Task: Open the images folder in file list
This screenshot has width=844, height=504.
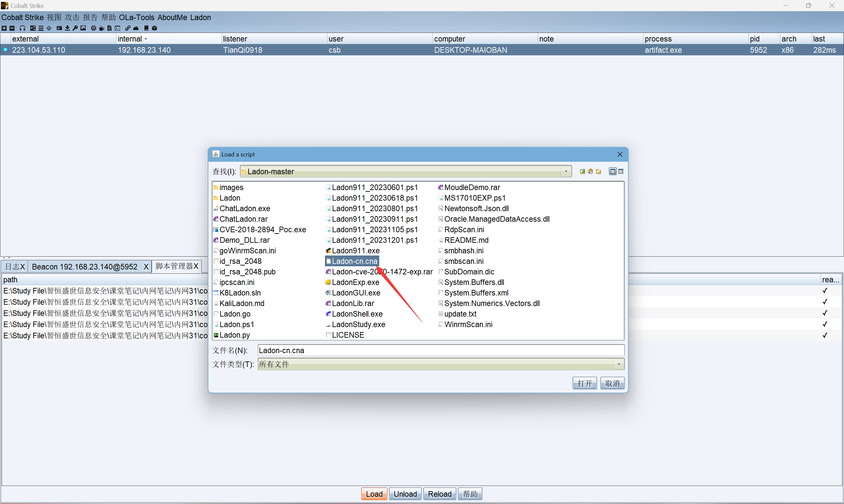Action: [x=228, y=187]
